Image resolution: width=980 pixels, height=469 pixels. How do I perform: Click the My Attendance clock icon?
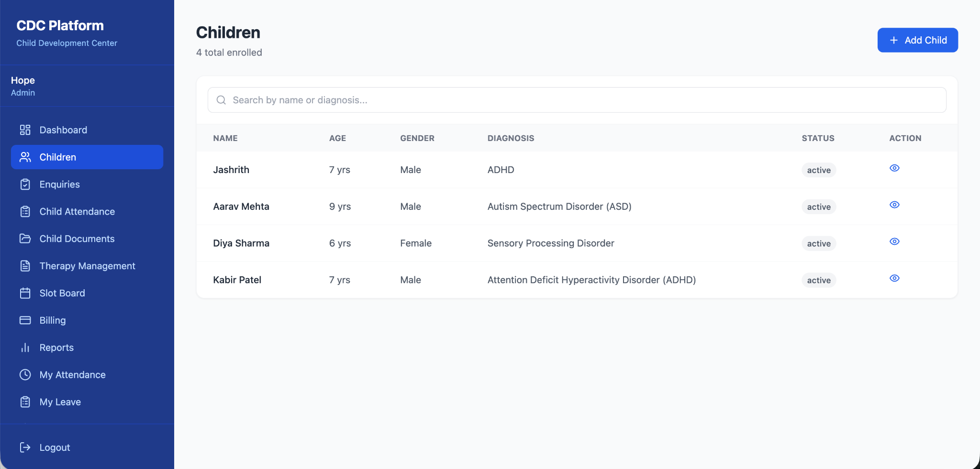point(25,375)
